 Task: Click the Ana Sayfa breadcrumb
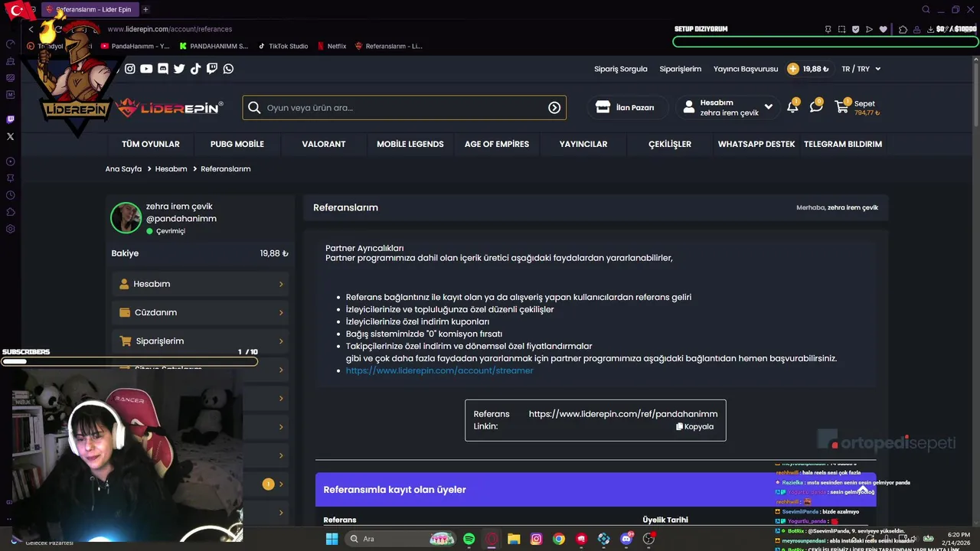coord(123,169)
